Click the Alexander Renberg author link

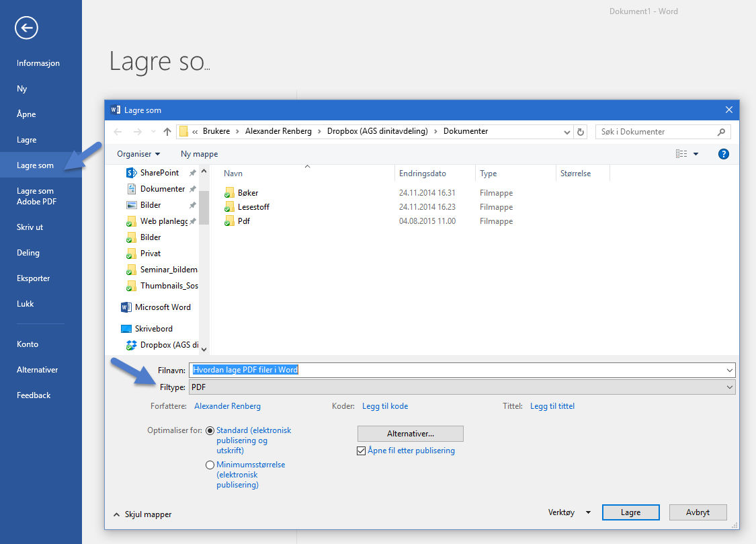pyautogui.click(x=228, y=406)
